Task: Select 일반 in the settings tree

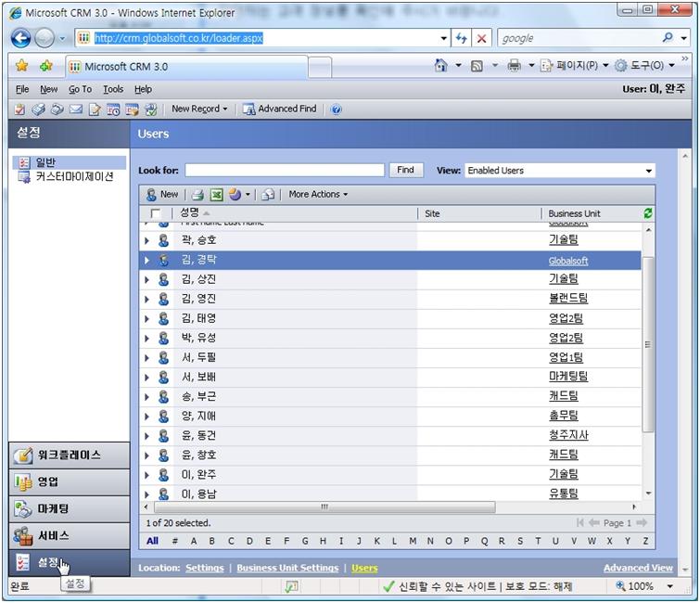Action: (70, 162)
